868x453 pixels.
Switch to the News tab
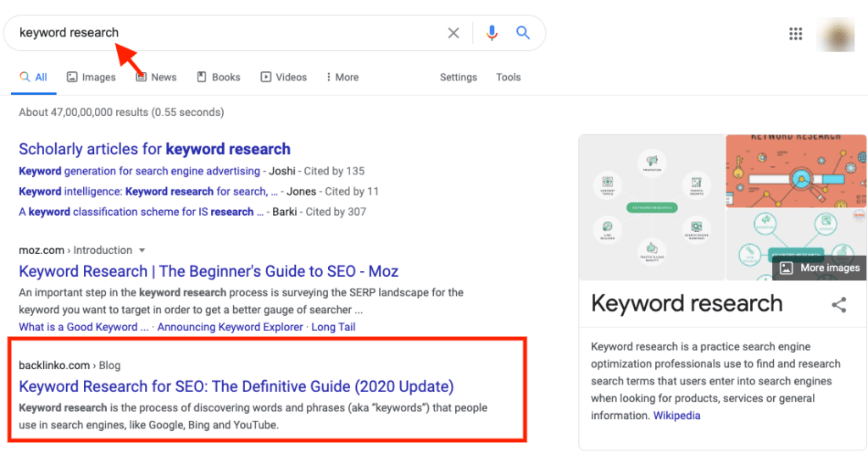click(x=156, y=77)
